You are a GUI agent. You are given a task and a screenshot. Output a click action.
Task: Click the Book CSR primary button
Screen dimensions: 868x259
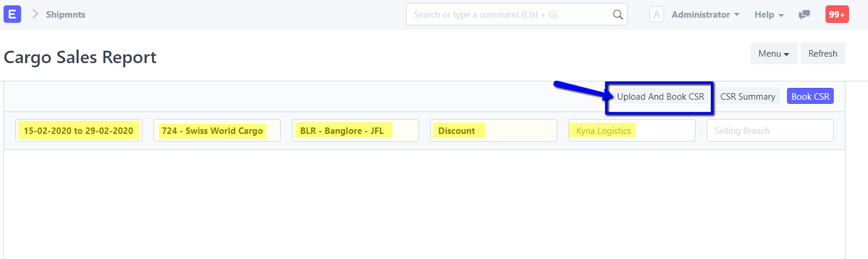point(810,96)
